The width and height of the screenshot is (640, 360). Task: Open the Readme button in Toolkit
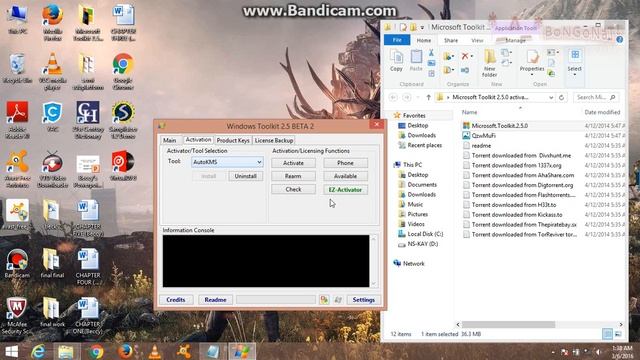[x=215, y=300]
